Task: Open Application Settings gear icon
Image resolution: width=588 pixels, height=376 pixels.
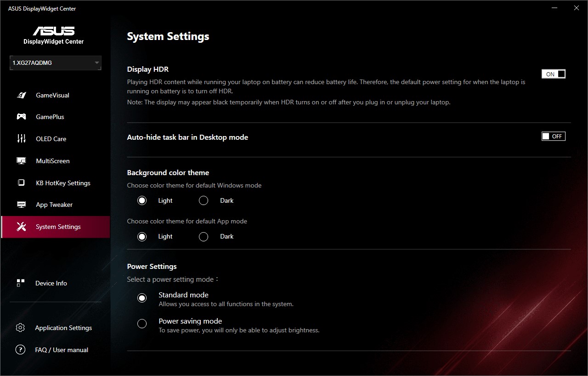Action: coord(20,328)
